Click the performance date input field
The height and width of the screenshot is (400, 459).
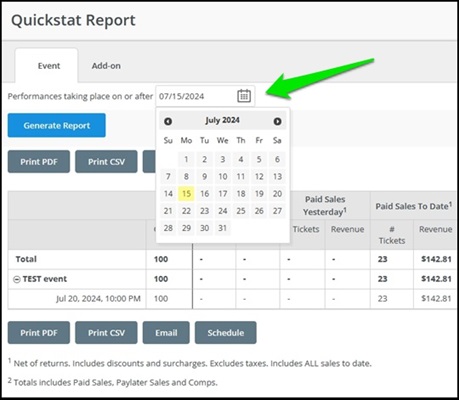(x=205, y=96)
